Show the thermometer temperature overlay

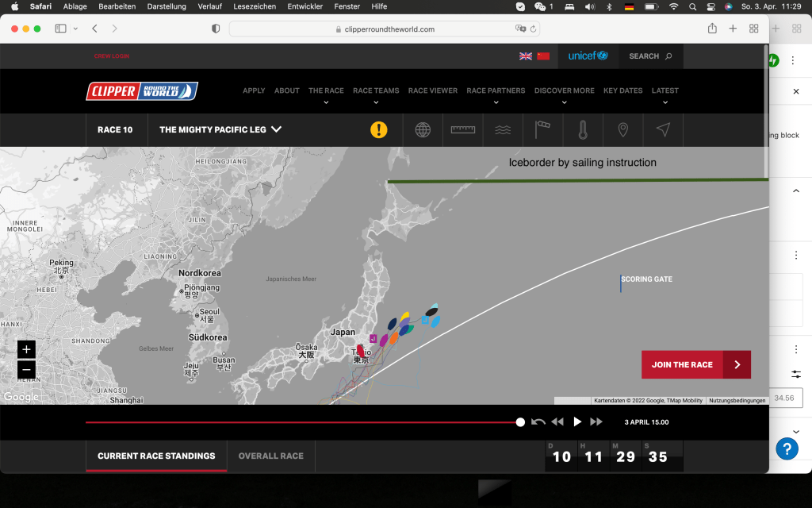(x=583, y=129)
